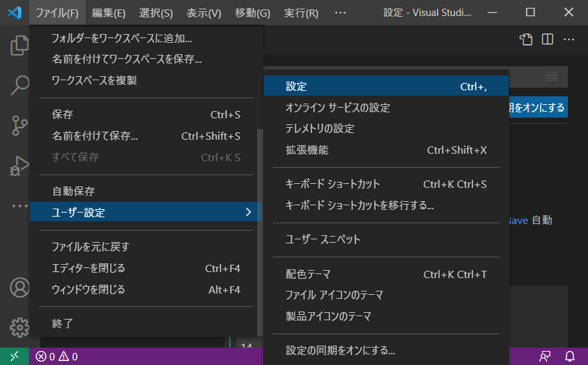Select ファイルを元に戻す
Screen dimensions: 588x365
pyautogui.click(x=146, y=247)
